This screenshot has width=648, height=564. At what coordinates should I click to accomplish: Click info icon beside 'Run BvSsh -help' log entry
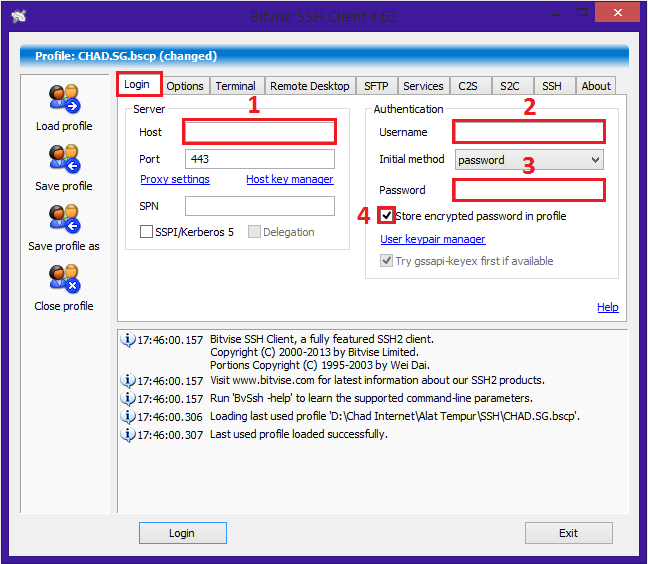pos(128,399)
